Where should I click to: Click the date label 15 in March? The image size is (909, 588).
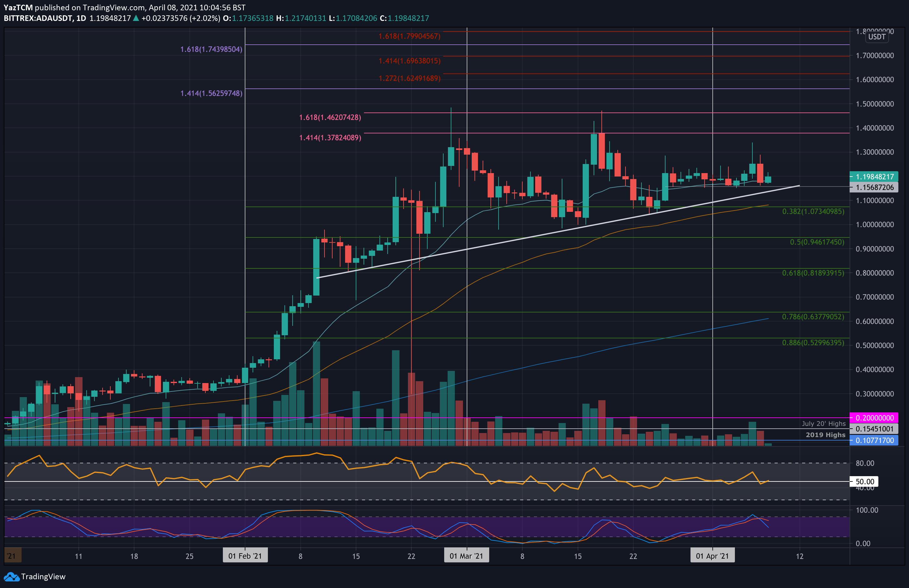tap(577, 556)
